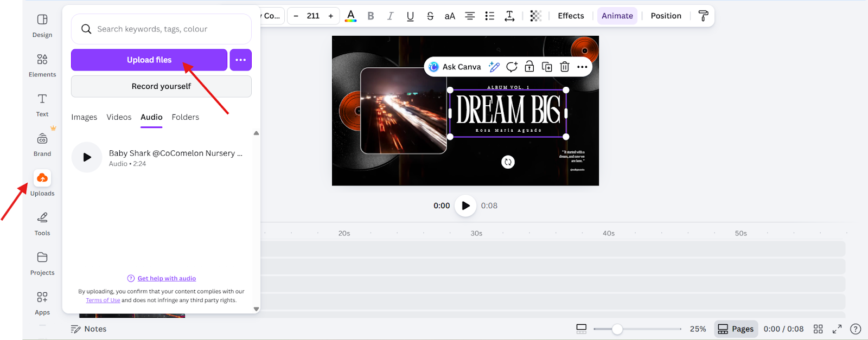Play the video preview
The height and width of the screenshot is (340, 868).
click(x=465, y=206)
